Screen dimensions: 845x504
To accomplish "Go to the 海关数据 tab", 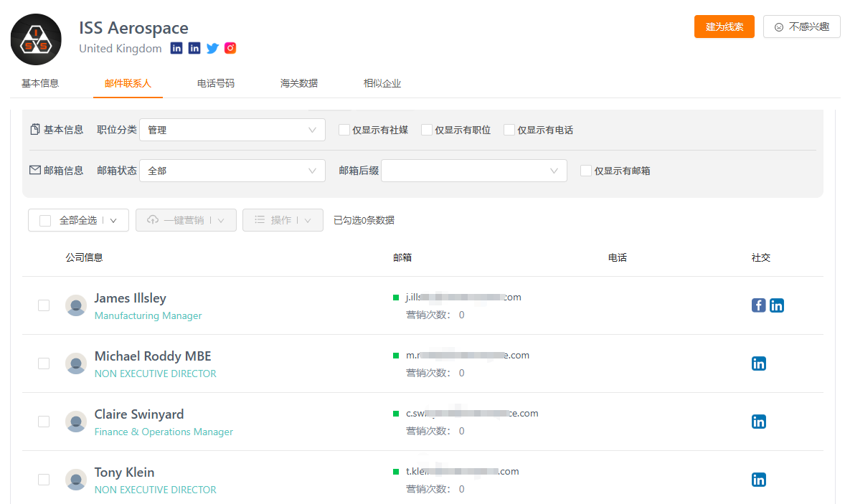I will (x=298, y=83).
